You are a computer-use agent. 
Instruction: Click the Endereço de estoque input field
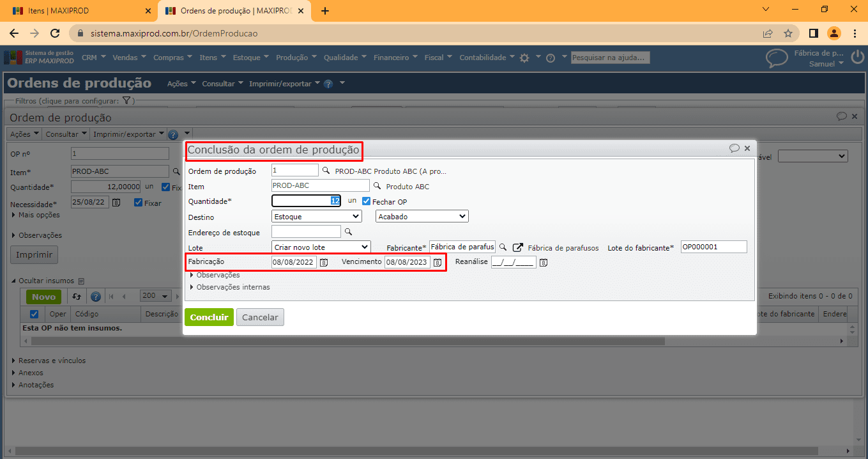pyautogui.click(x=306, y=231)
